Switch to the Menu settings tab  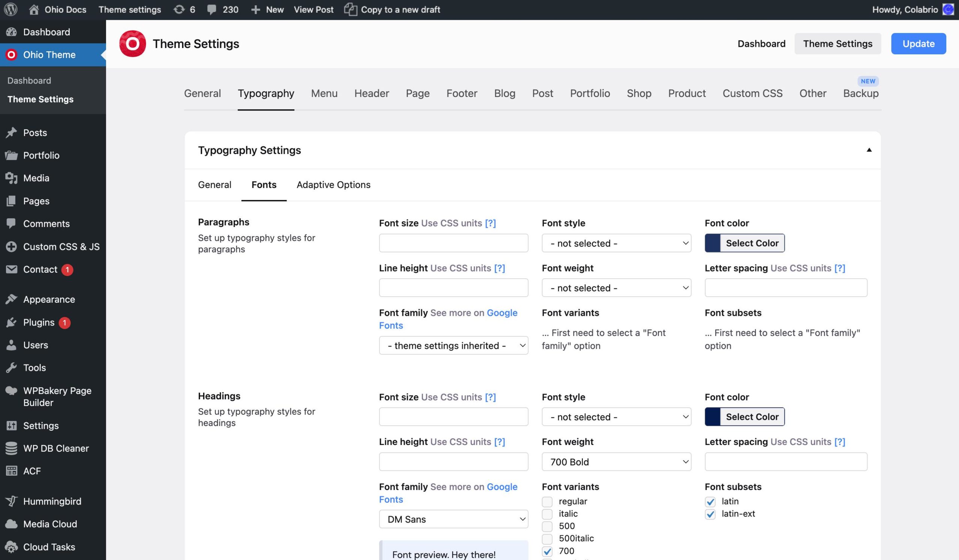pos(324,93)
